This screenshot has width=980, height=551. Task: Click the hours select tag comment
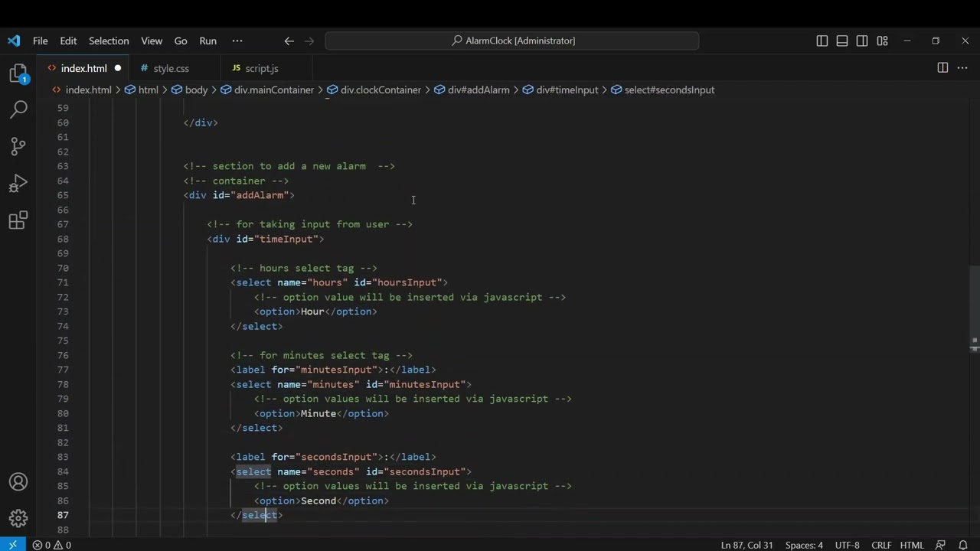click(x=304, y=268)
